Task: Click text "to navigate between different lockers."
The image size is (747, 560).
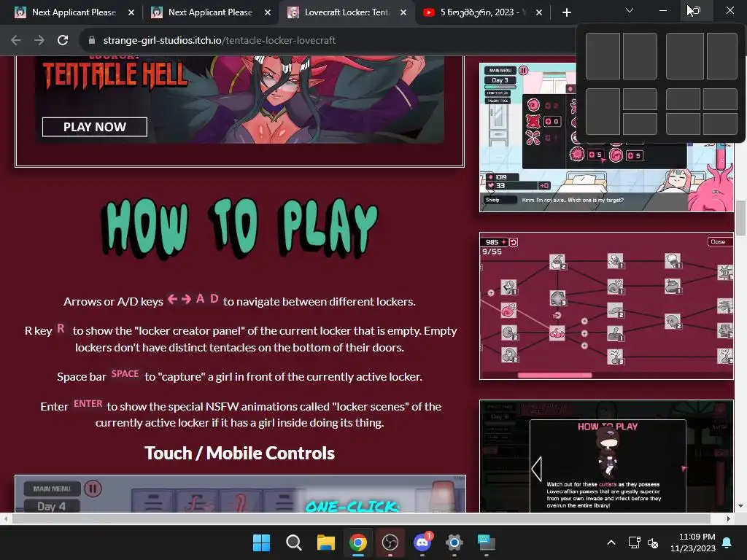Action: (320, 301)
